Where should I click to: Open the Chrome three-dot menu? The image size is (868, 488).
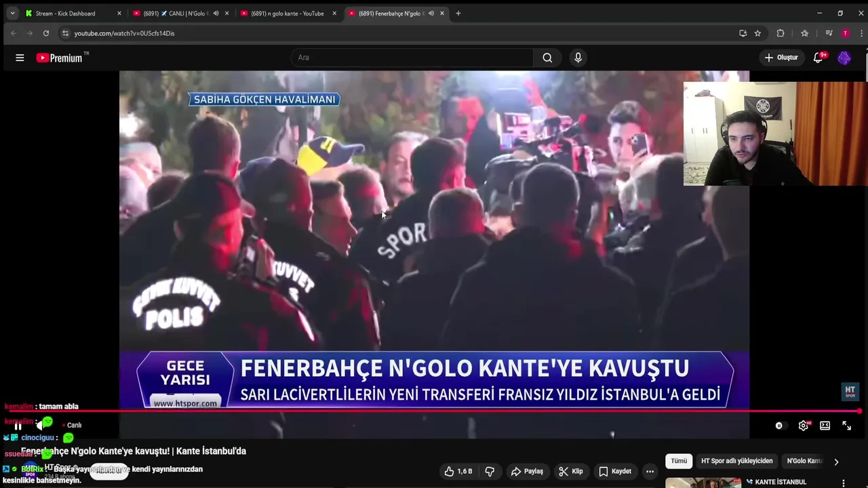pos(861,33)
